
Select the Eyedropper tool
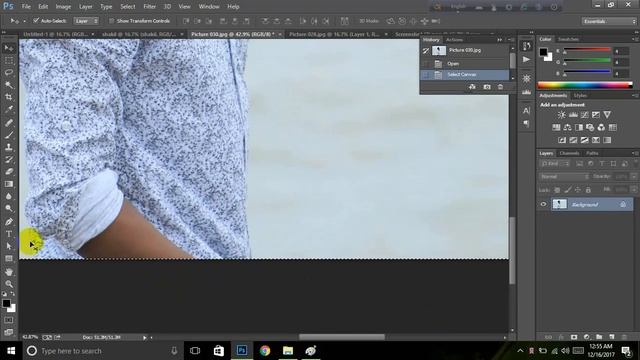tap(9, 109)
